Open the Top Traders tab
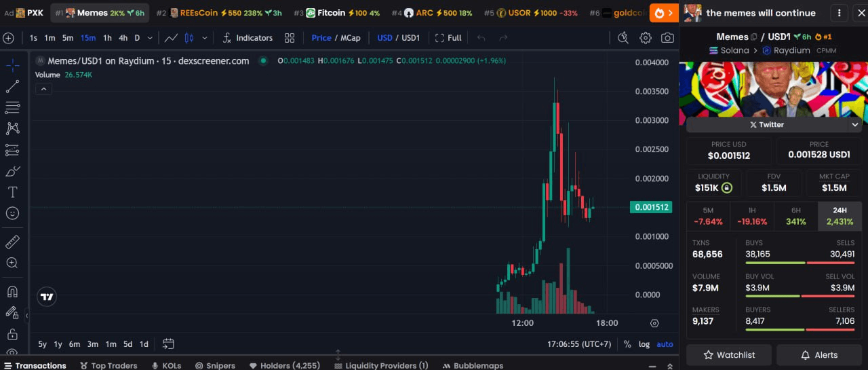868x370 pixels. (108, 365)
